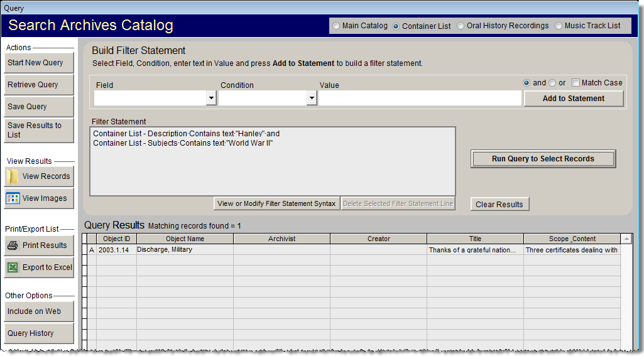Enable the Match Case checkbox
Screen dimensions: 644x356
pyautogui.click(x=576, y=83)
